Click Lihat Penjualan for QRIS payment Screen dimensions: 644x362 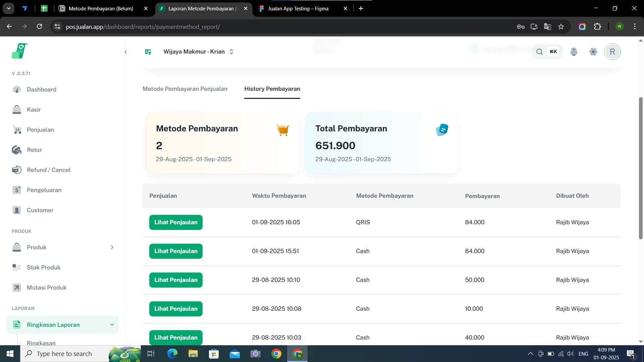point(176,222)
